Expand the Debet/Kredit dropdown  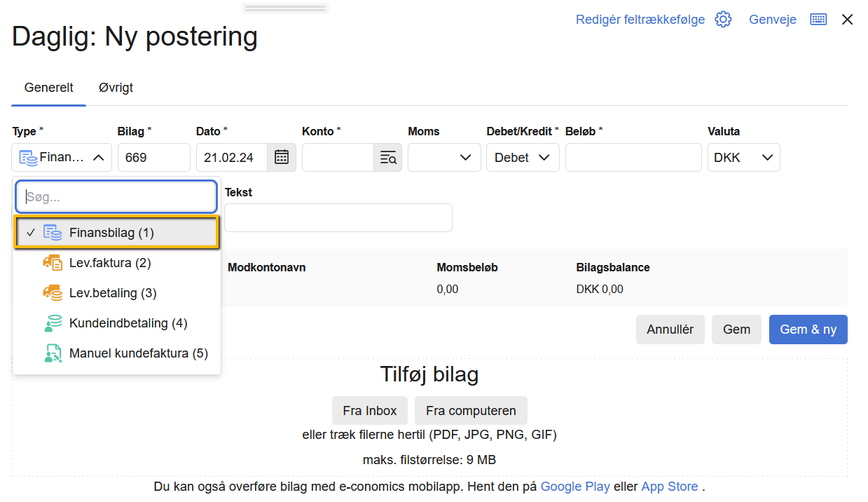523,158
